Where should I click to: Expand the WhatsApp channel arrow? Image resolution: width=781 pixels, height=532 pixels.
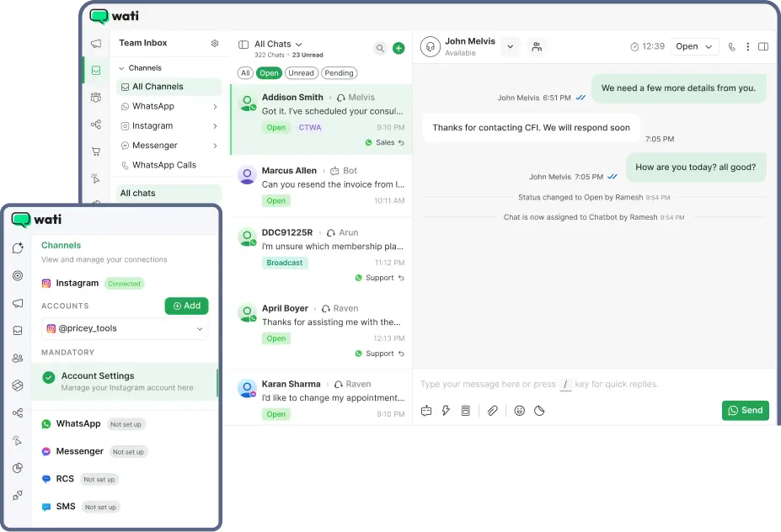pyautogui.click(x=215, y=107)
